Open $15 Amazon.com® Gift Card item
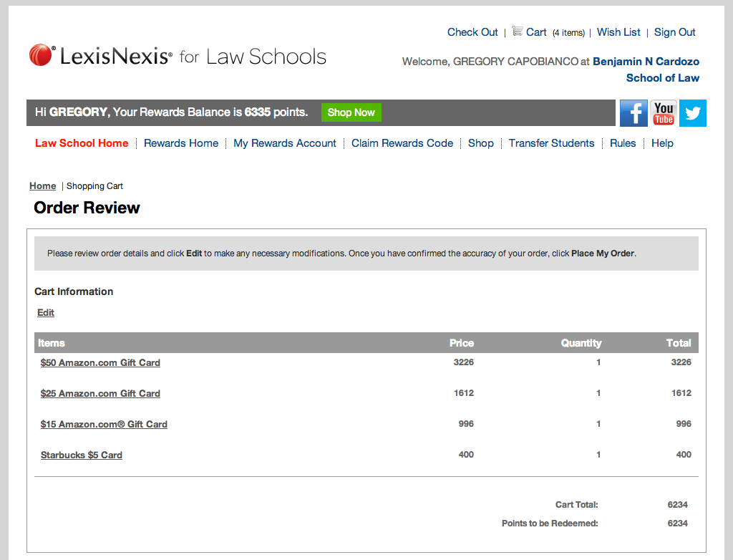 click(104, 425)
